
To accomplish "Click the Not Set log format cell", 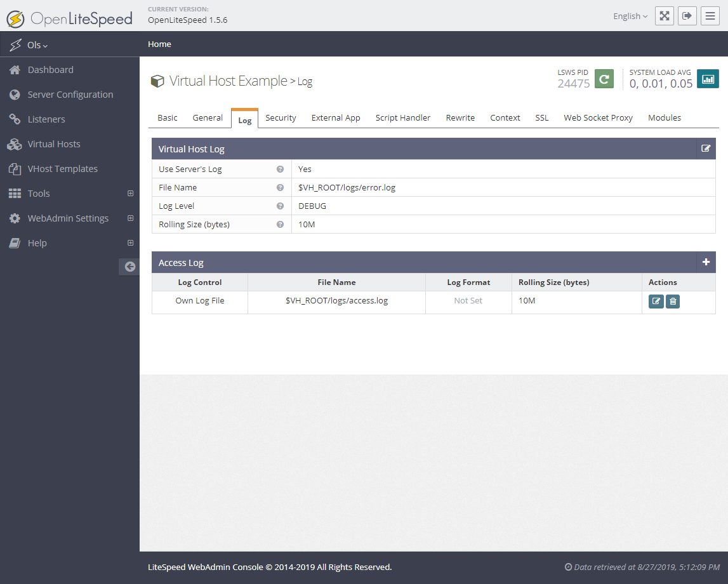I will point(468,301).
